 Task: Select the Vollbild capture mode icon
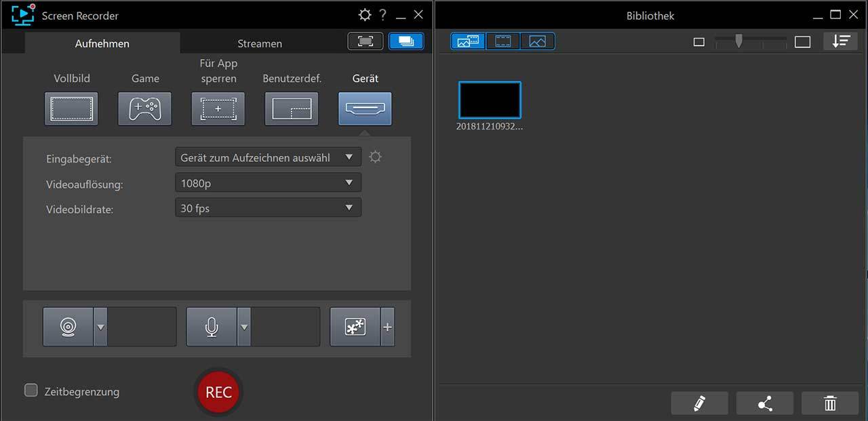[71, 108]
